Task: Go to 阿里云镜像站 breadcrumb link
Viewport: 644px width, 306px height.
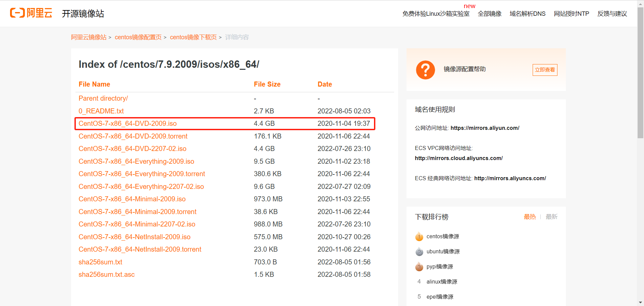Action: (89, 37)
